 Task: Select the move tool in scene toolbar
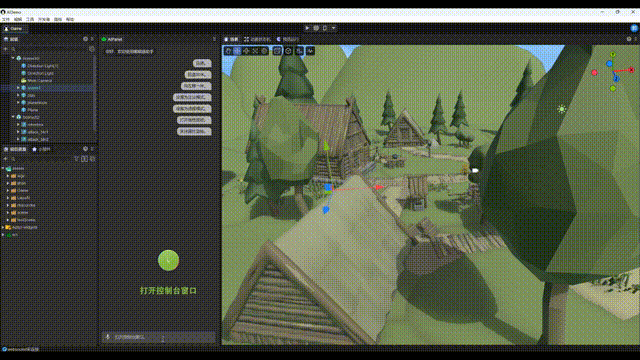point(237,51)
